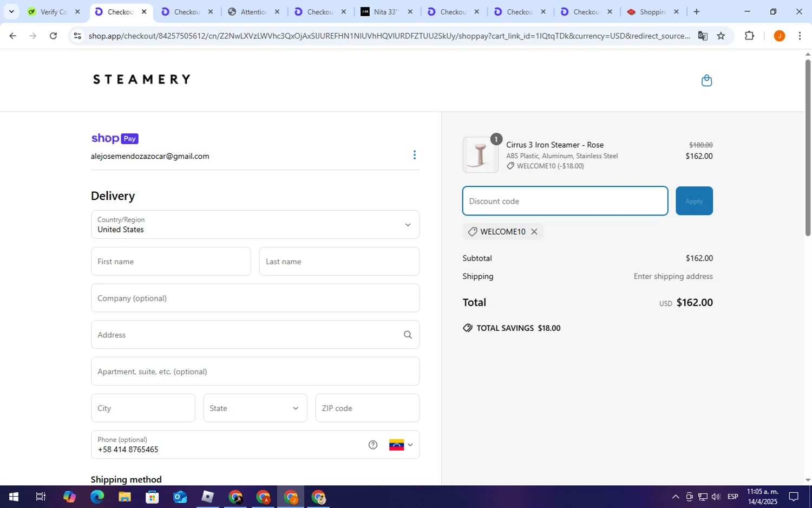Viewport: 812px width, 508px height.
Task: Open the Chrome profile avatar
Action: 779,36
